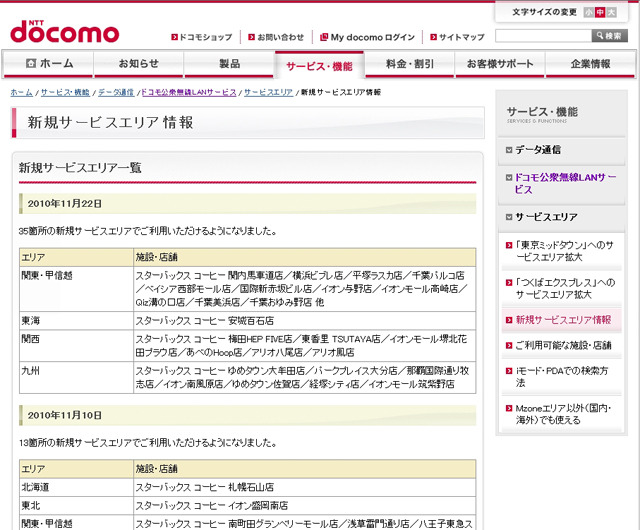The image size is (640, 530).
Task: Click サービス・機能 breadcrumb link
Action: [65, 92]
